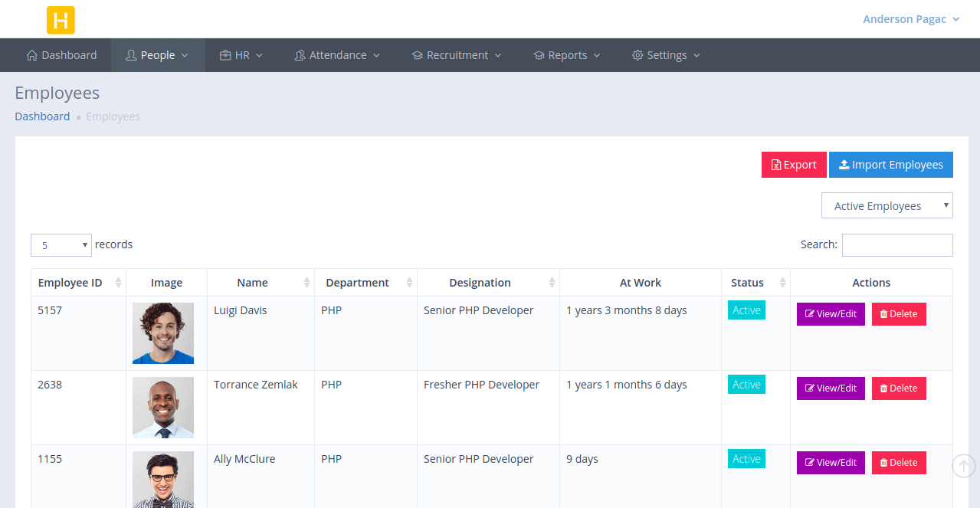Open the Active Employees filter dropdown
The width and height of the screenshot is (980, 508).
[887, 206]
